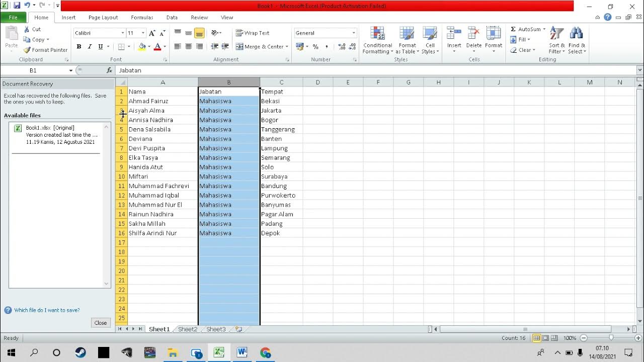The width and height of the screenshot is (644, 362).
Task: Expand the Name Box dropdown arrow
Action: pos(70,70)
